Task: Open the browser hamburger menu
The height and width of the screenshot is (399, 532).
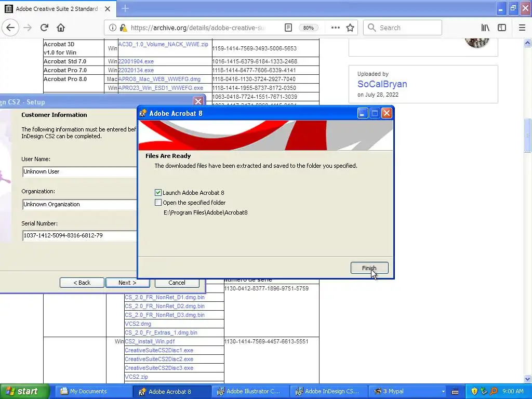Action: point(522,28)
